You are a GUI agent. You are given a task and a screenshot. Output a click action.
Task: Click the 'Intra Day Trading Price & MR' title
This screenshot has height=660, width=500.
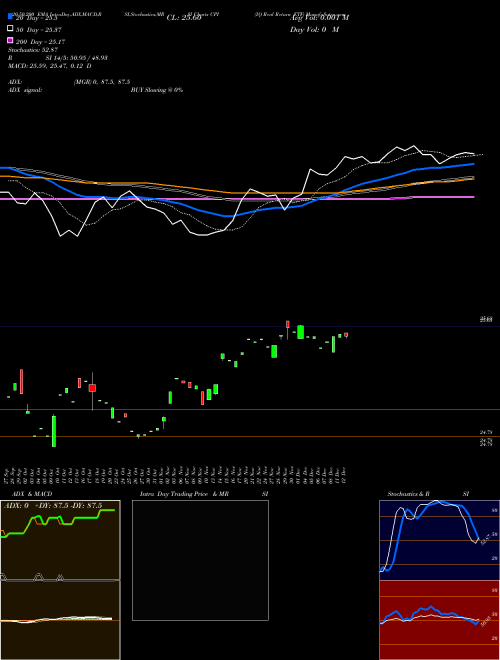(184, 494)
